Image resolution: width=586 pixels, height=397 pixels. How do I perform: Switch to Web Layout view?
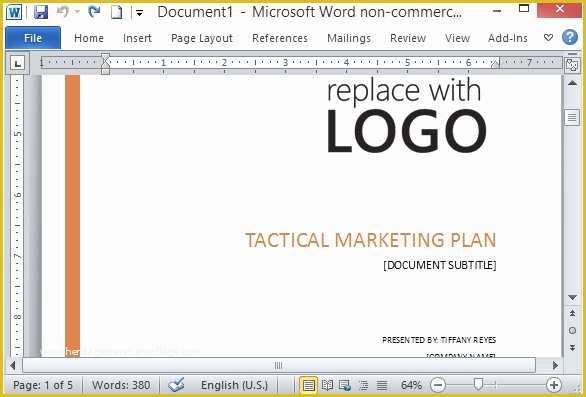(345, 385)
